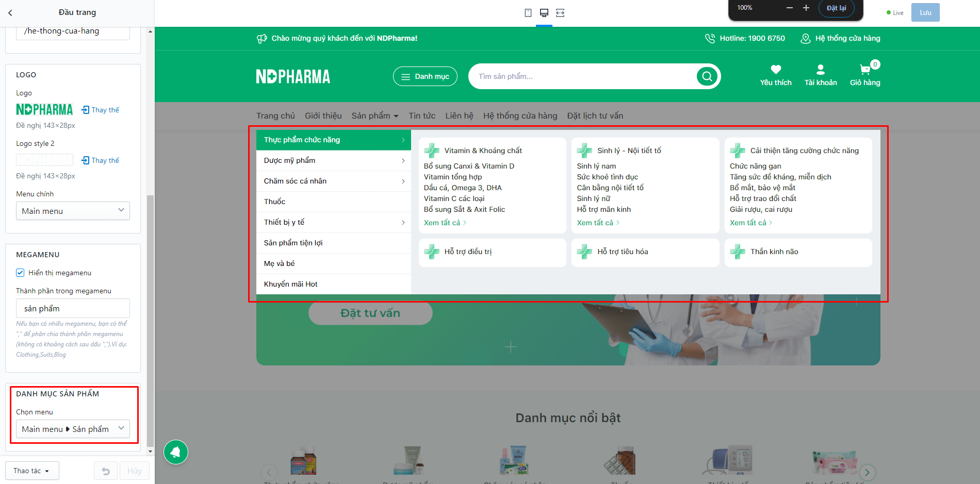The width and height of the screenshot is (980, 484).
Task: Open Tin tức nav item
Action: pyautogui.click(x=422, y=116)
